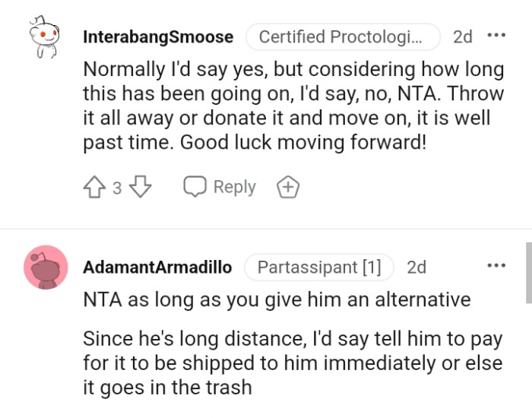Upvote InterabangSmoose's comment
The image size is (532, 418).
click(96, 188)
